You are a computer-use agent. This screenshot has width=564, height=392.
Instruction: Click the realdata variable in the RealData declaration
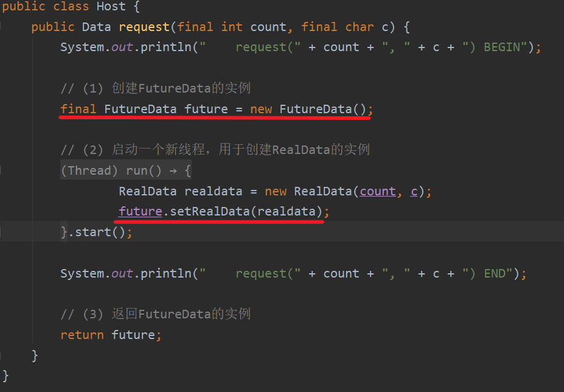click(x=214, y=191)
